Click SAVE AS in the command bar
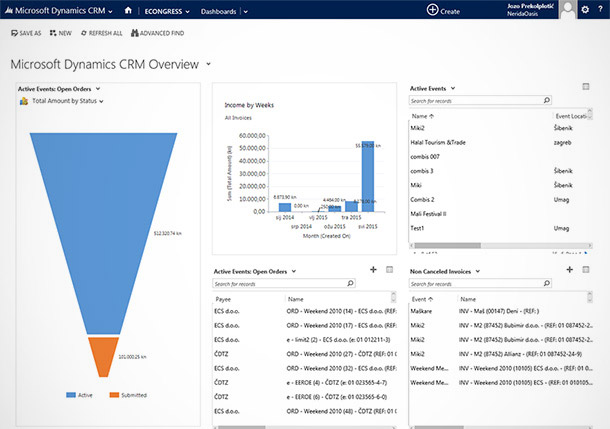This screenshot has height=429, width=610. click(26, 33)
